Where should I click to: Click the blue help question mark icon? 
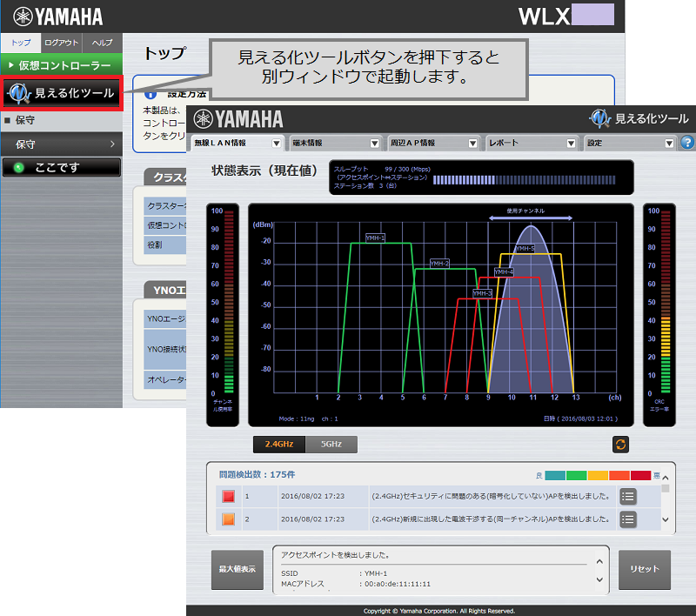pyautogui.click(x=687, y=143)
